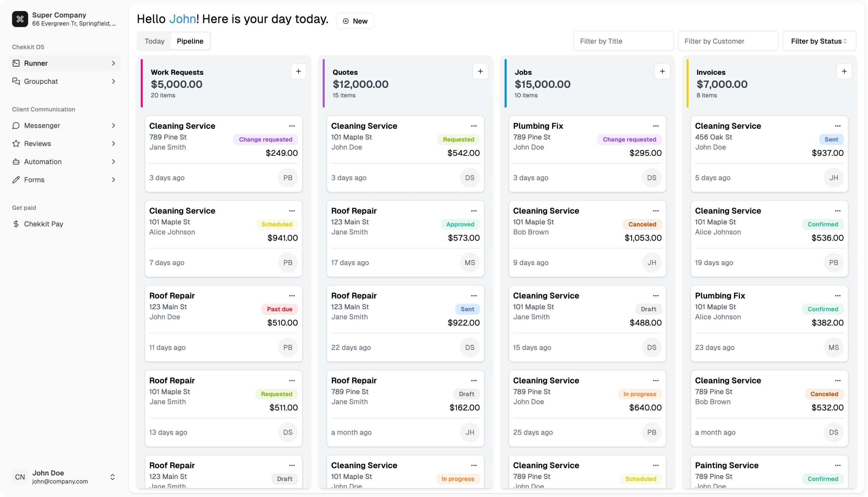This screenshot has width=868, height=497.
Task: Open the Filter by Status dropdown
Action: [819, 41]
